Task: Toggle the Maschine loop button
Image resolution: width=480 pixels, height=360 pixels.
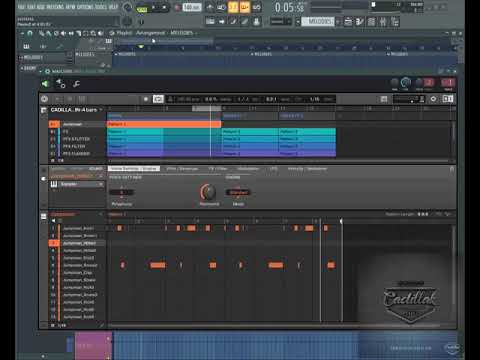Action: click(158, 99)
